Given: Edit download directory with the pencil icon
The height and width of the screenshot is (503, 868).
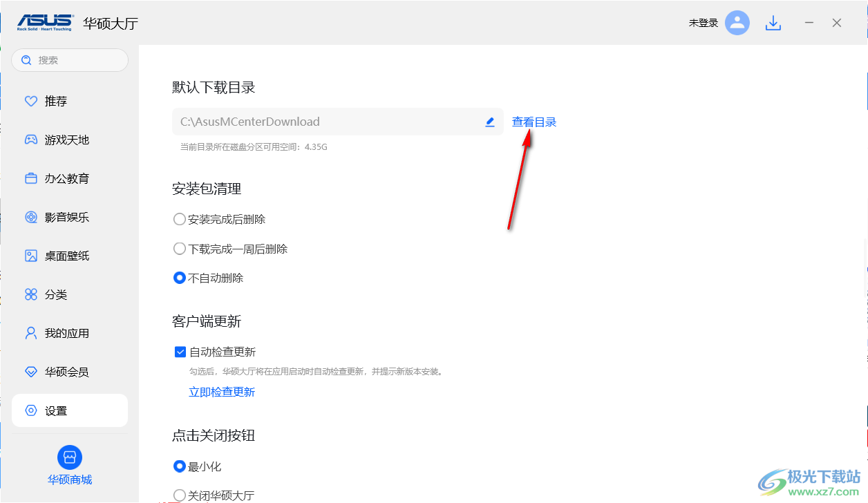Looking at the screenshot, I should pos(490,122).
